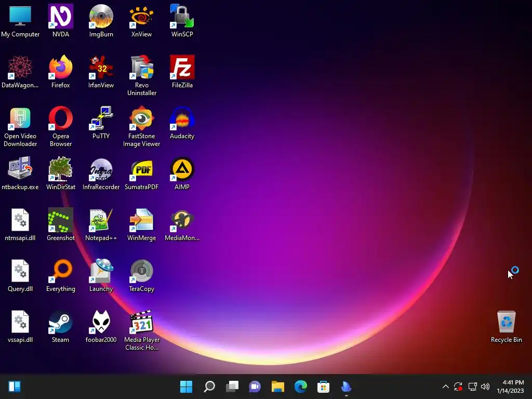Show hidden system tray icons
This screenshot has width=532, height=399.
click(446, 387)
